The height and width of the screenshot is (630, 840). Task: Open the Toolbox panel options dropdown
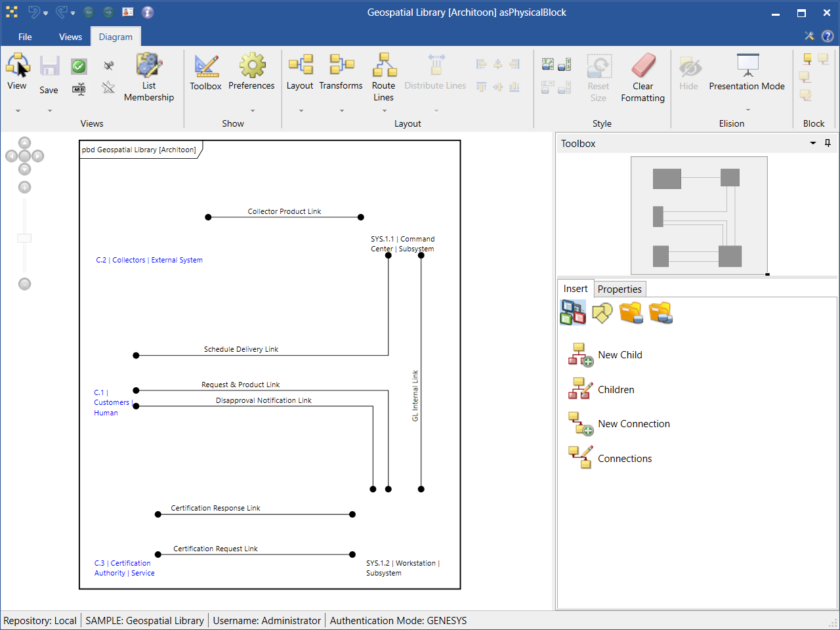813,143
